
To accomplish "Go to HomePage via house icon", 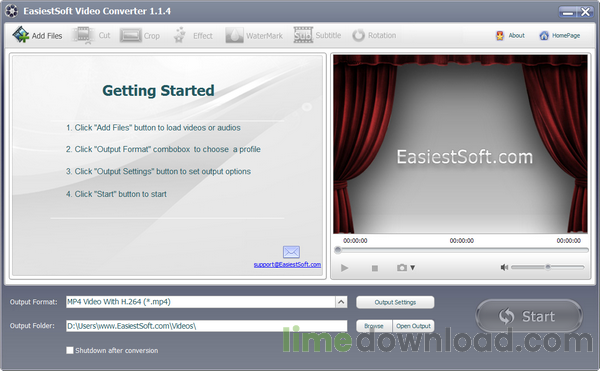I will 544,36.
